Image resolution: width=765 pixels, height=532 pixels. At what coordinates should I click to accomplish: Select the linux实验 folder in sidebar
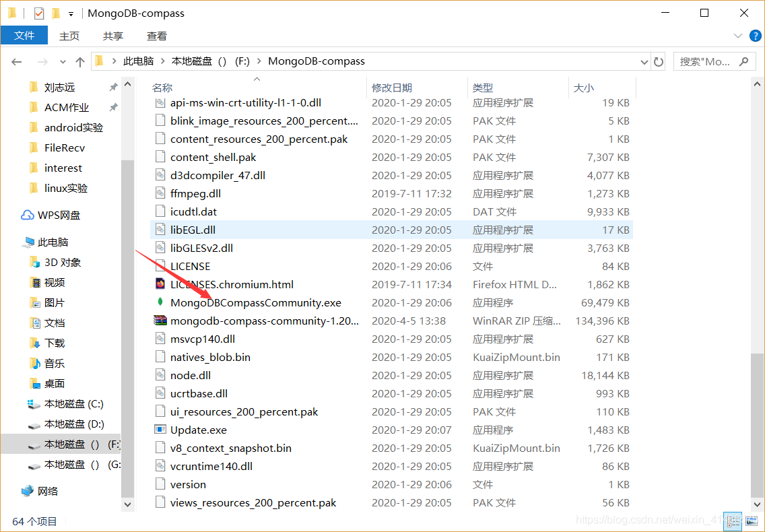point(66,188)
